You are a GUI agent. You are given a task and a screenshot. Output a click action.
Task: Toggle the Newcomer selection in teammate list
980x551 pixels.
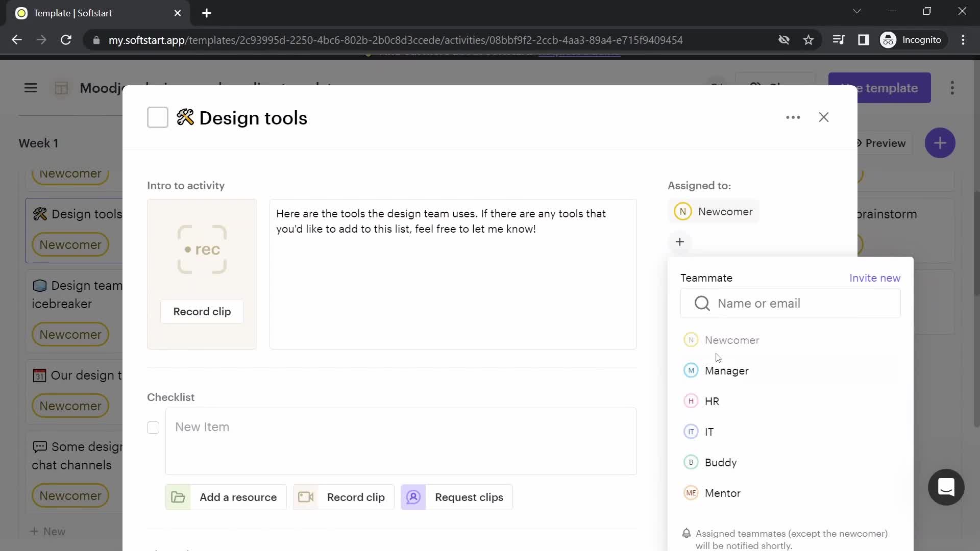click(x=733, y=340)
